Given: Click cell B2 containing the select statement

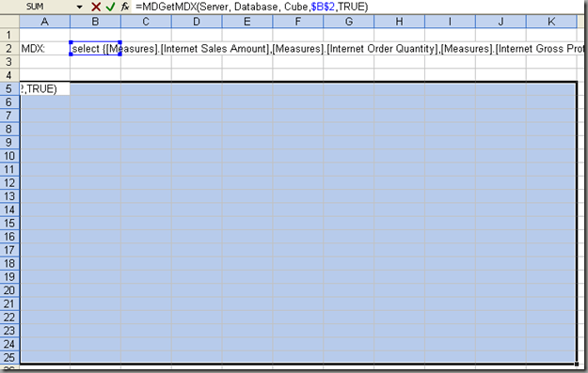Looking at the screenshot, I should 95,49.
